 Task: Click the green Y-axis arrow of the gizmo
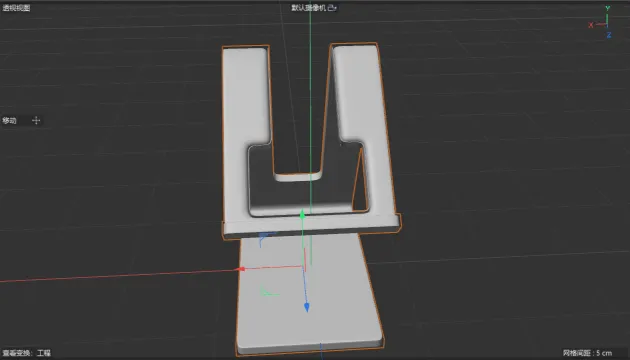pos(303,215)
